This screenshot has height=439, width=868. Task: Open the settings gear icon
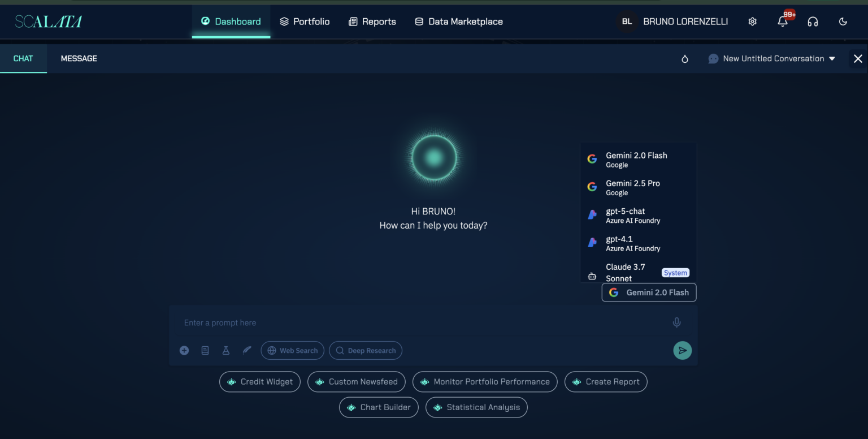click(752, 21)
